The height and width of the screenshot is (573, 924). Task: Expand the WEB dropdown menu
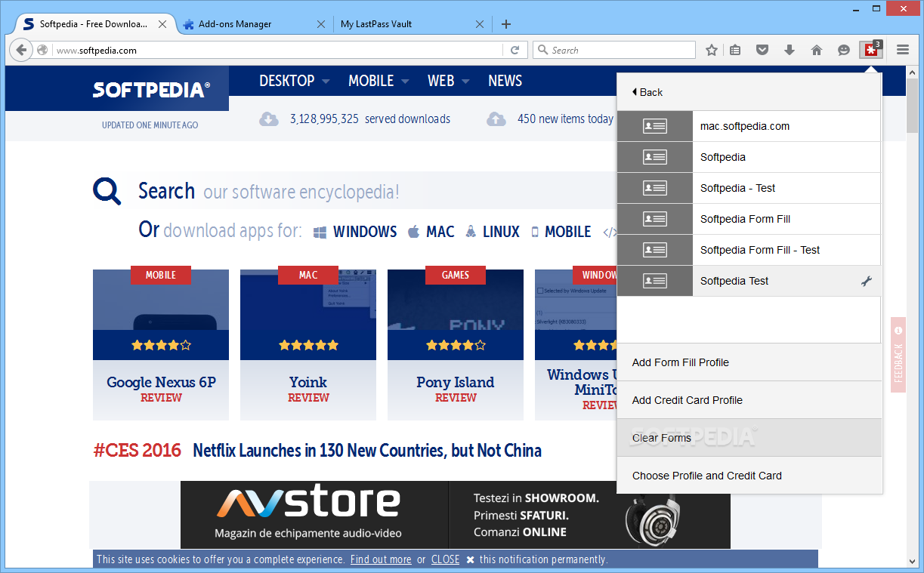tap(449, 81)
